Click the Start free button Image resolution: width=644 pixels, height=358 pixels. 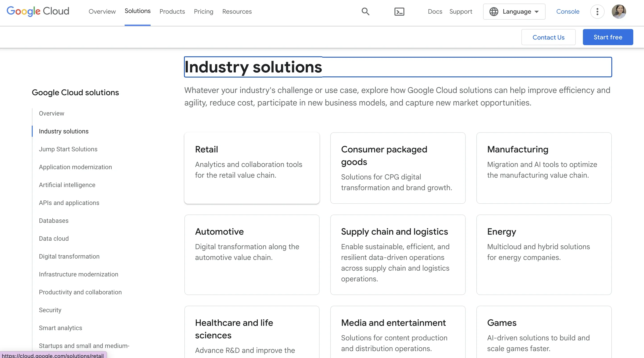click(608, 37)
